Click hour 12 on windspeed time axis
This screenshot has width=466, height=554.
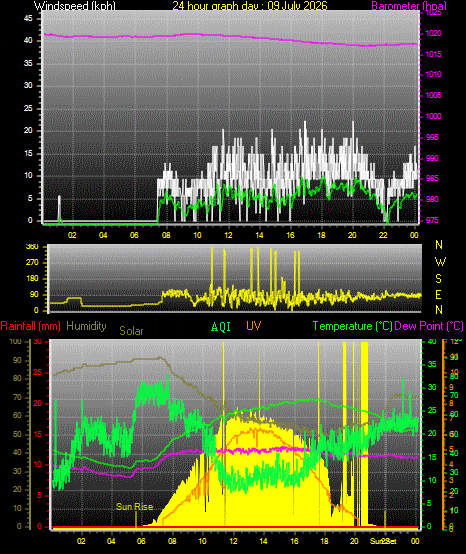click(228, 235)
